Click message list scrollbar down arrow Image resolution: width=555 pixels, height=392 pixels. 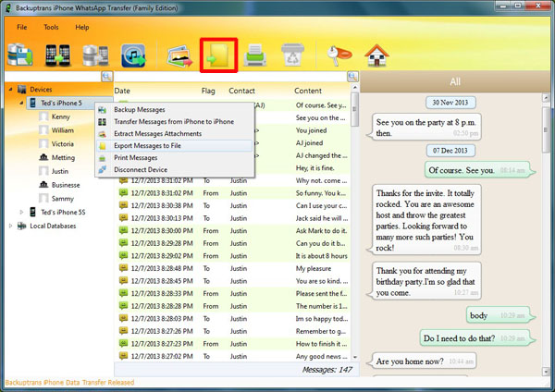point(355,357)
